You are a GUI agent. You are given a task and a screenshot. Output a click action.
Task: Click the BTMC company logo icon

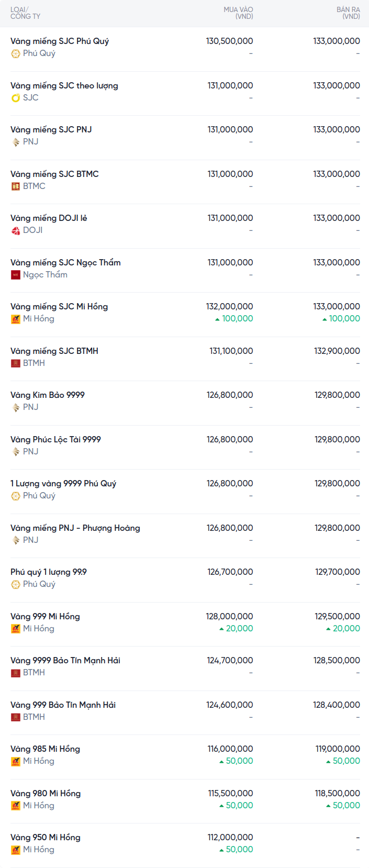[16, 186]
